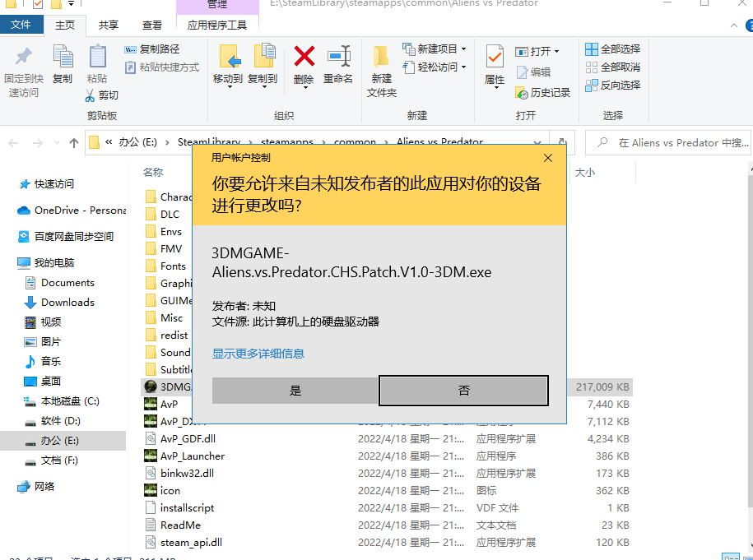
Task: Click the 重命名 rename icon
Action: tap(338, 57)
